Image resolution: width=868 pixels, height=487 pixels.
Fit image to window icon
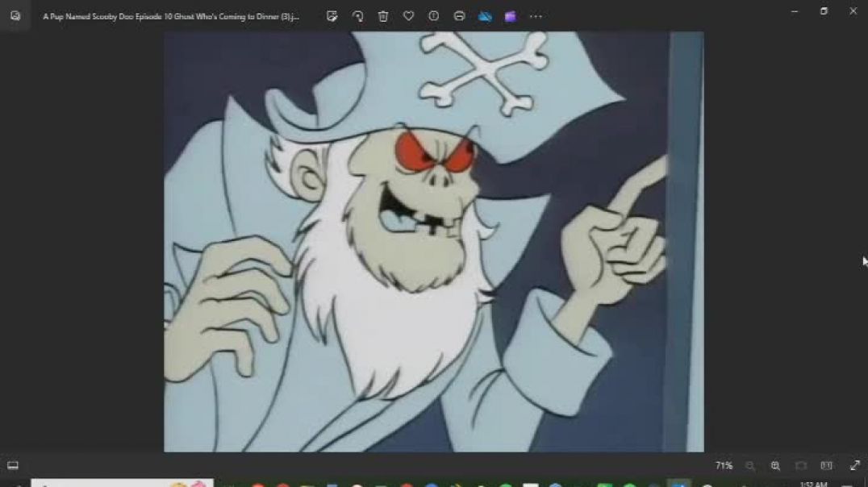[x=800, y=466]
